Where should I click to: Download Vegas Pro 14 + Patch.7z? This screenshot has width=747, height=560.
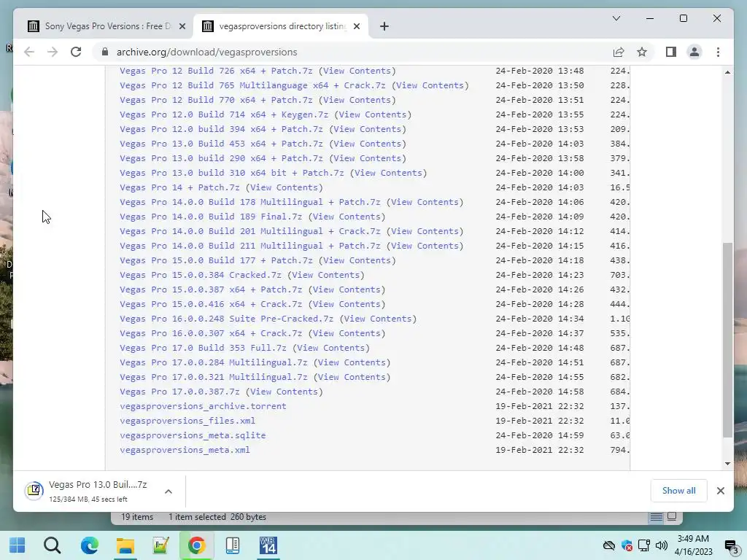click(x=179, y=187)
